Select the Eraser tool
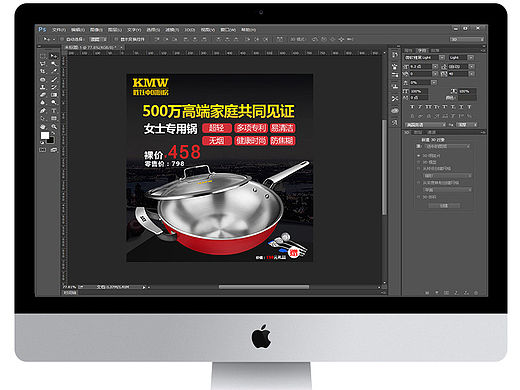Viewport: 520px width, 390px height. tap(43, 95)
